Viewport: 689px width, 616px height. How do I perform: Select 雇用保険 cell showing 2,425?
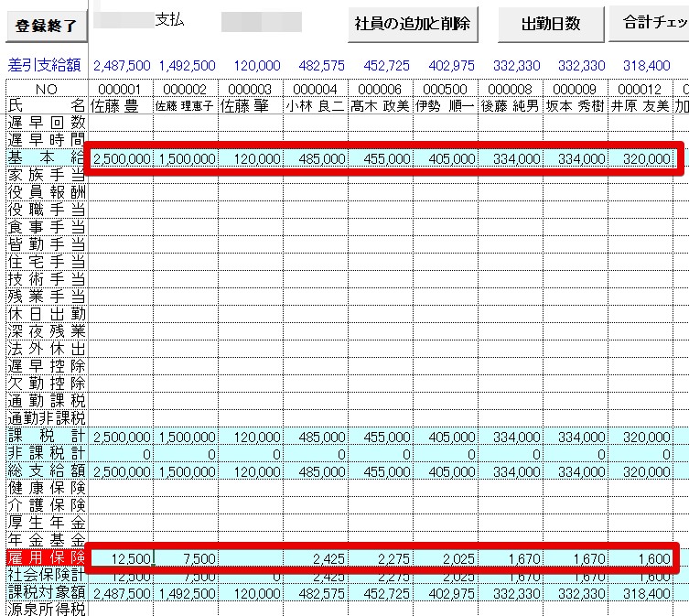click(316, 558)
